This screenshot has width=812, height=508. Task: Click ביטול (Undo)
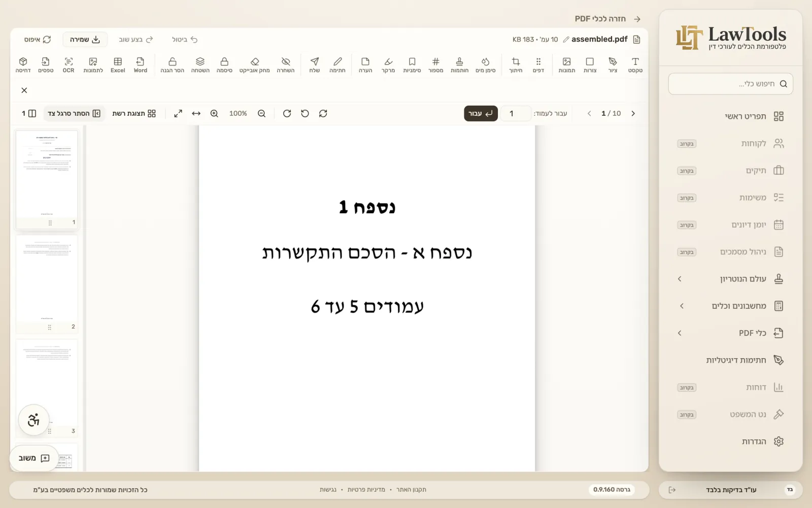point(185,39)
